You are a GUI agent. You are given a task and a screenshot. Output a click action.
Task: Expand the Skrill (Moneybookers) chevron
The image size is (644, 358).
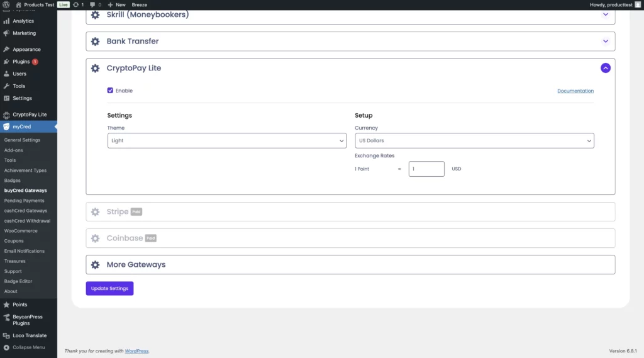pyautogui.click(x=605, y=14)
